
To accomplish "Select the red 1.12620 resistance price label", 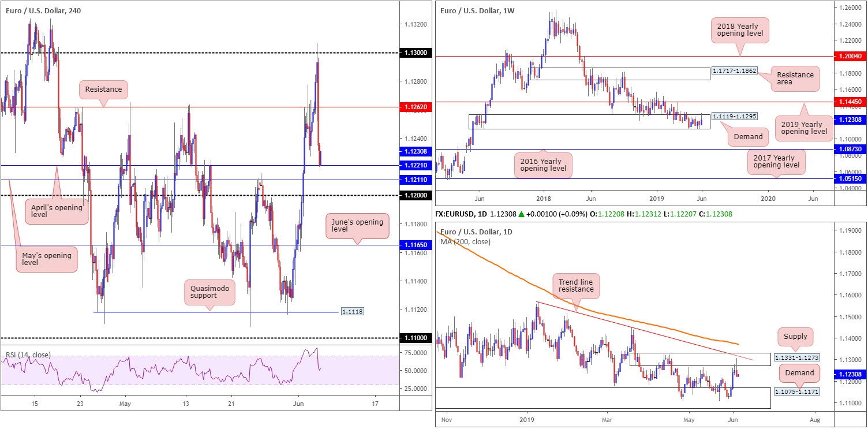I will [x=416, y=107].
